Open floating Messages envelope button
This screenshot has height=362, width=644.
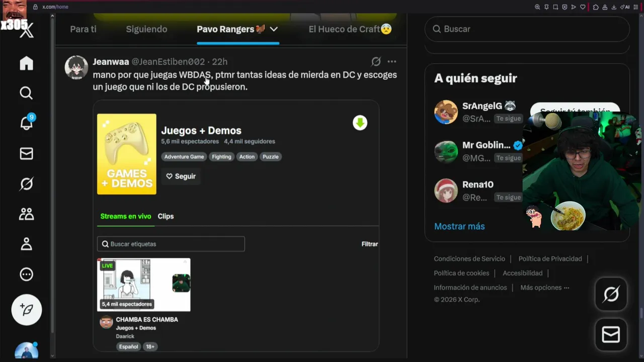point(611,334)
